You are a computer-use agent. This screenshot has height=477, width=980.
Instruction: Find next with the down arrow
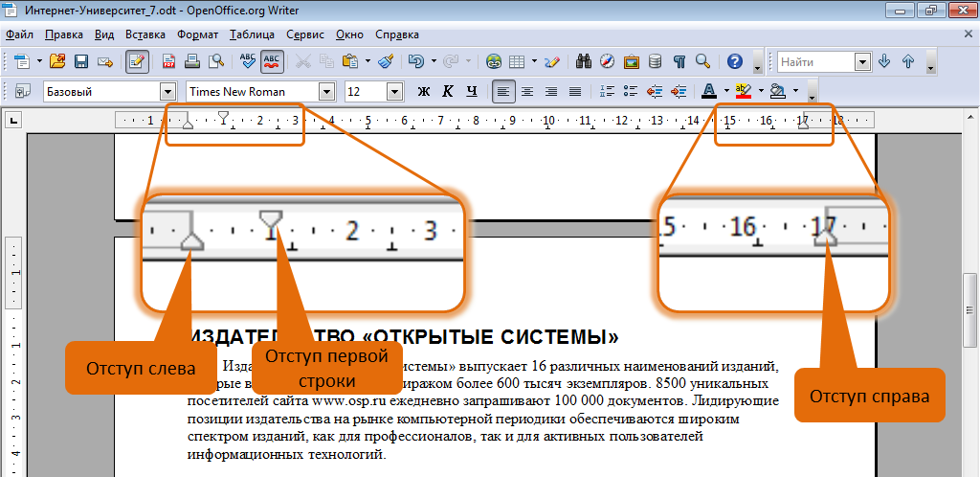(883, 61)
